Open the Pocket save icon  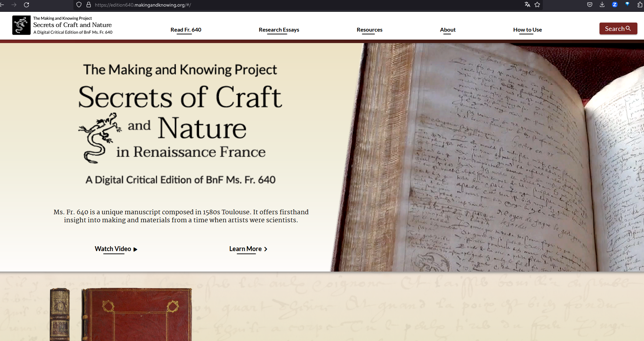pyautogui.click(x=590, y=5)
